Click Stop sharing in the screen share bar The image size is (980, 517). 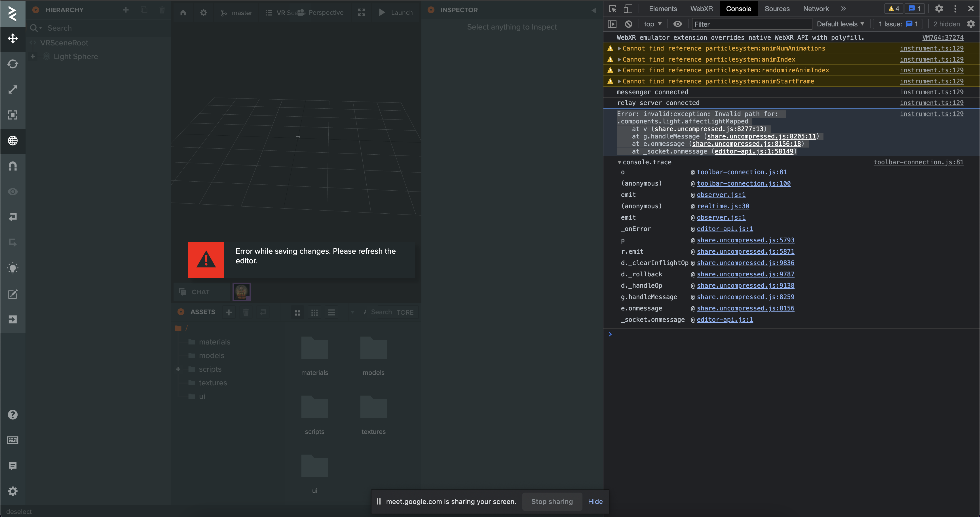click(552, 501)
